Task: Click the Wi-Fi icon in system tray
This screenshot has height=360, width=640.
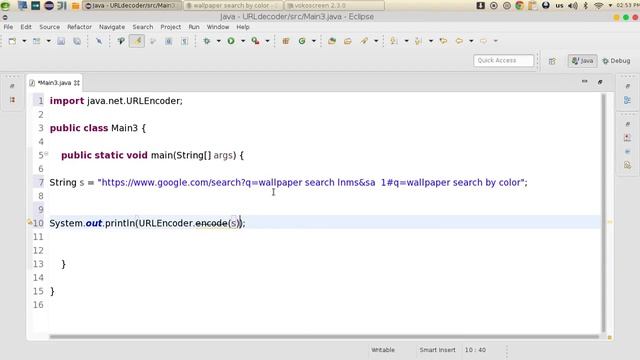Action: tap(598, 6)
